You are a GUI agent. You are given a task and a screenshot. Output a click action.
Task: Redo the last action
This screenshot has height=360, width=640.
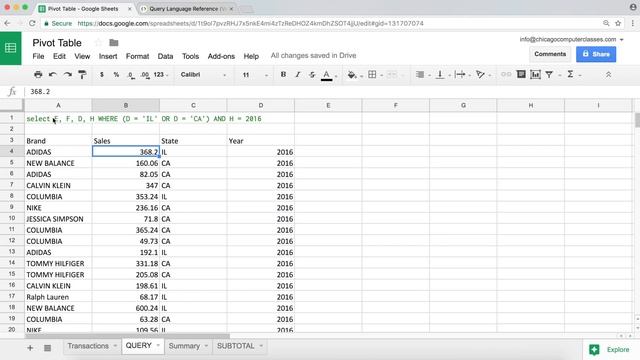(67, 74)
